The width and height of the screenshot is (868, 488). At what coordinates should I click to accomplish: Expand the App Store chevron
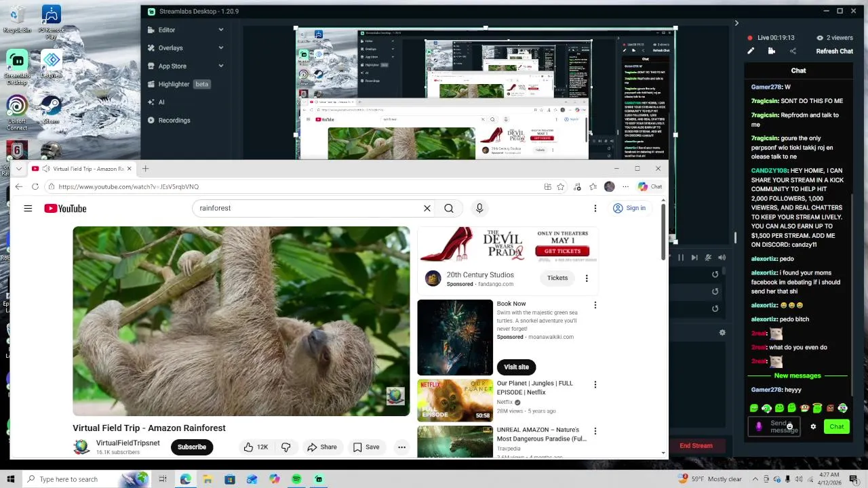coord(221,66)
